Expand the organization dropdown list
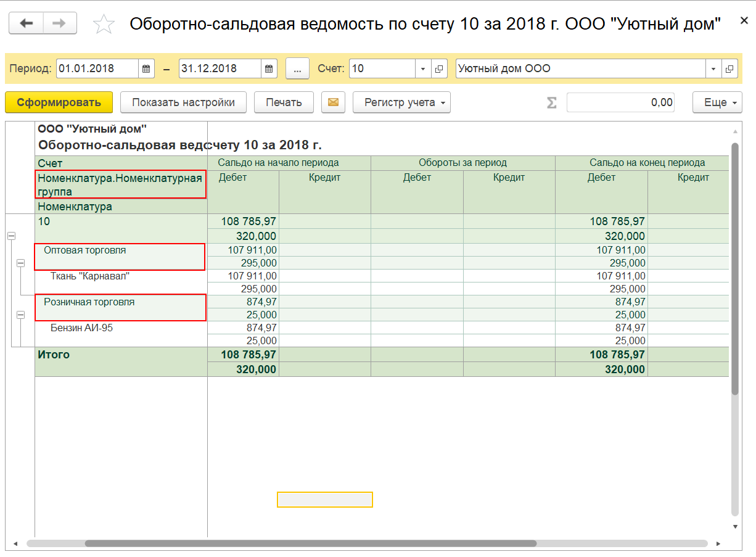Viewport: 756px width, 557px height. 713,68
